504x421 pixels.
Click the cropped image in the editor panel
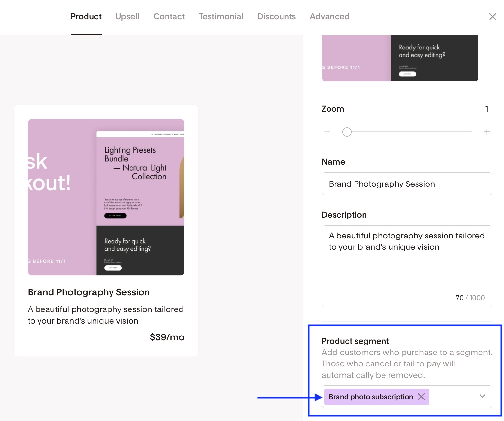point(400,58)
